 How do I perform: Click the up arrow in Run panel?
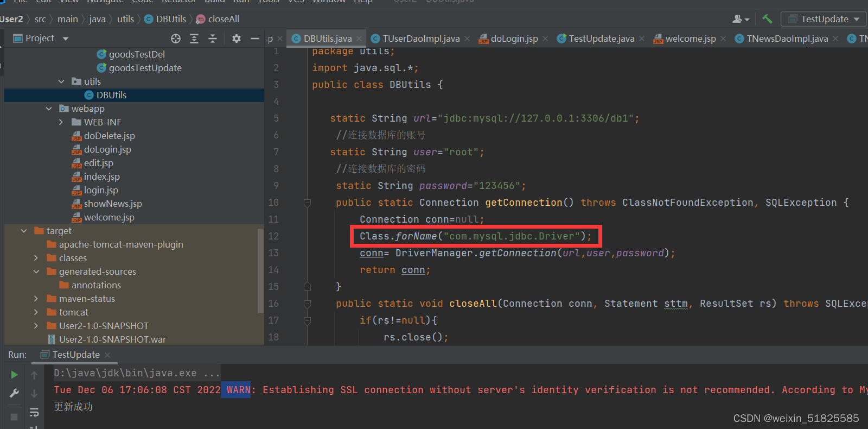(x=34, y=375)
